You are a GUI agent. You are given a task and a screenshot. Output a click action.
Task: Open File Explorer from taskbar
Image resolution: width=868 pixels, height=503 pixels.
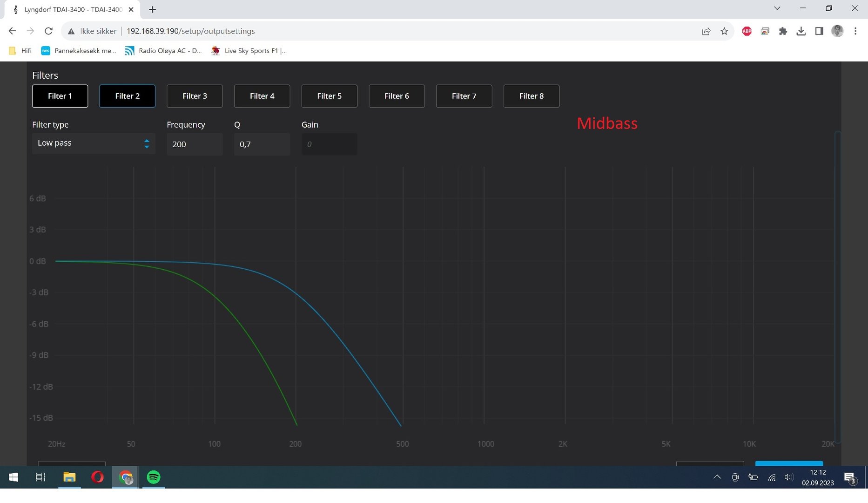pos(69,477)
